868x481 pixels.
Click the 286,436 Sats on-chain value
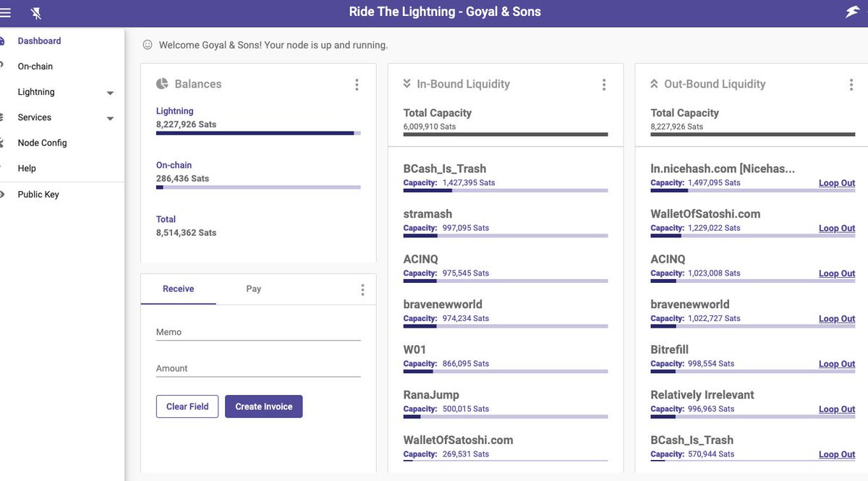pos(183,179)
